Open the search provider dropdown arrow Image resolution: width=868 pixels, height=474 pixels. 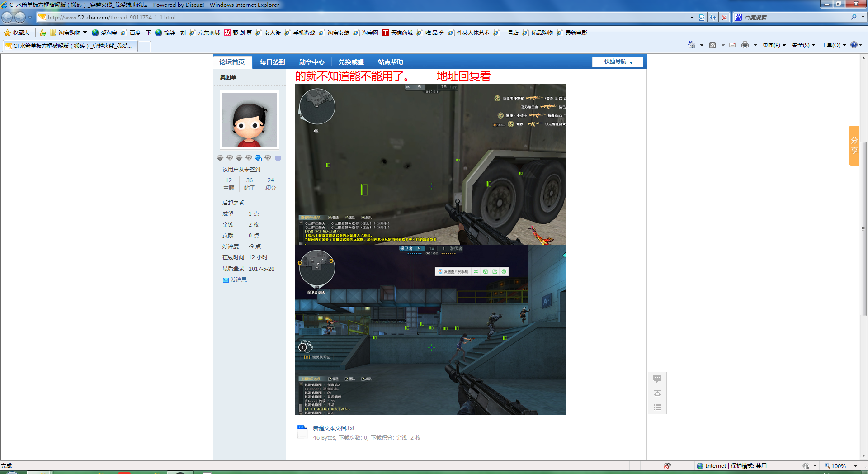(x=863, y=17)
